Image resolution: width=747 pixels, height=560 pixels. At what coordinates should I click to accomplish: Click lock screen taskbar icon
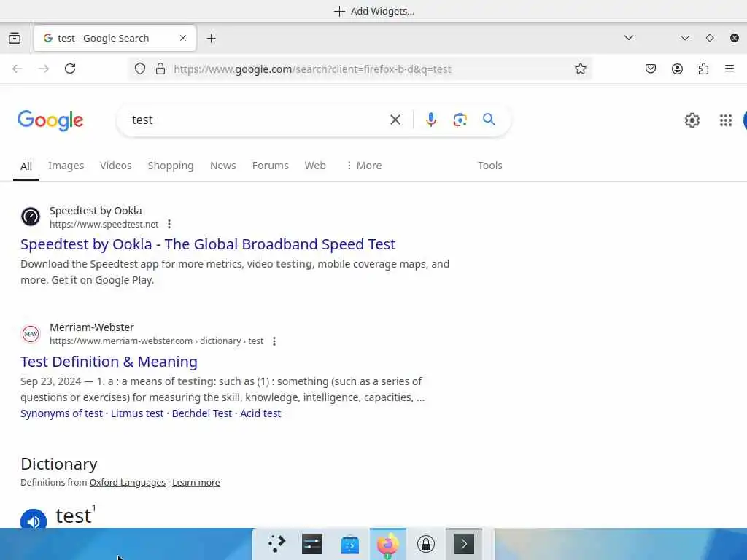click(x=426, y=544)
